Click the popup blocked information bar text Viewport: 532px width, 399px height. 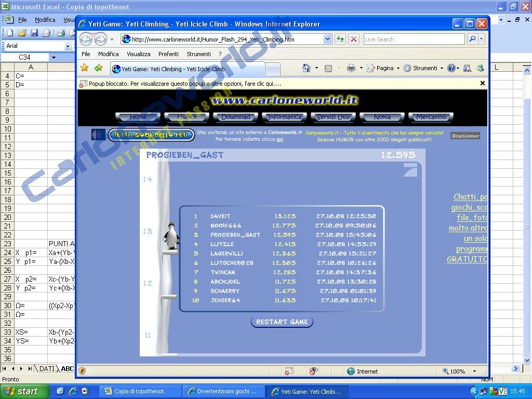pos(185,84)
